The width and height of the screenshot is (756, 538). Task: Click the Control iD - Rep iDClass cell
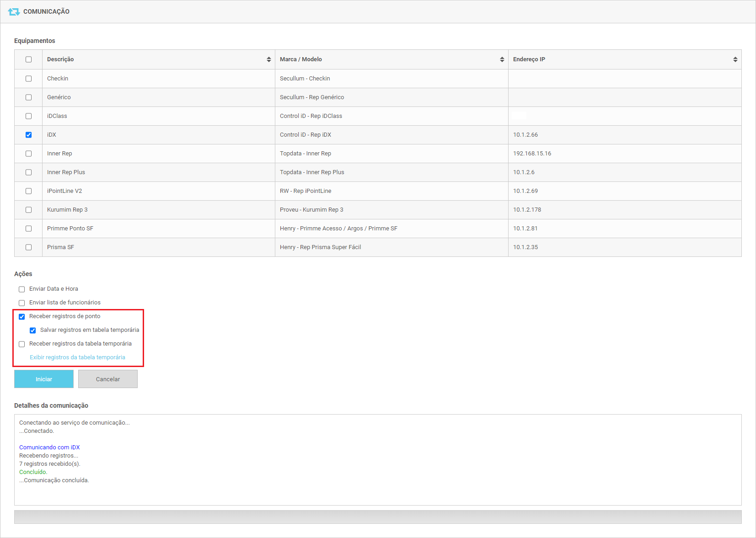[x=391, y=116]
